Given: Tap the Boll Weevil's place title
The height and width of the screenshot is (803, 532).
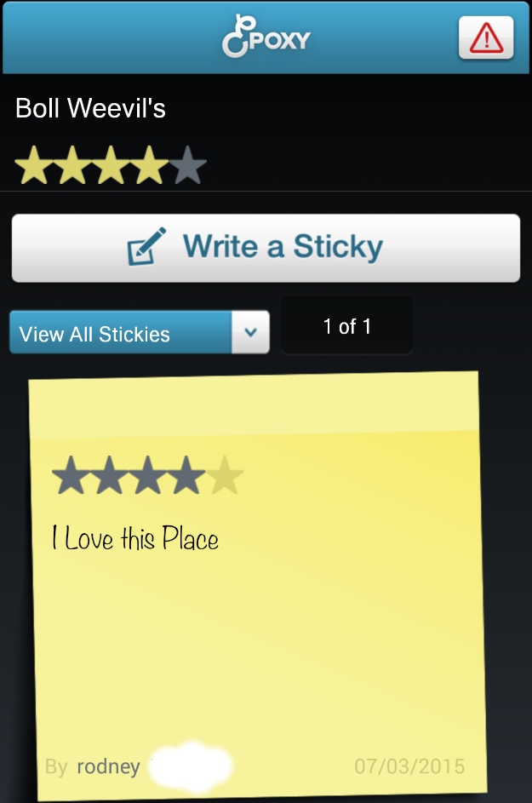Looking at the screenshot, I should click(90, 109).
